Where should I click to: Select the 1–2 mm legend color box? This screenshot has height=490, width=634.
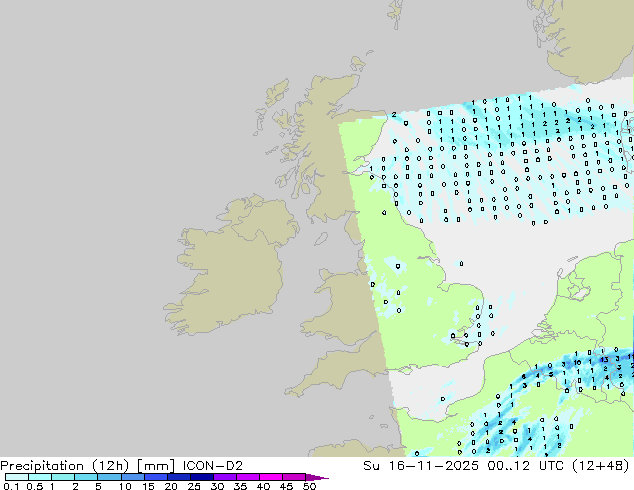[x=63, y=477]
